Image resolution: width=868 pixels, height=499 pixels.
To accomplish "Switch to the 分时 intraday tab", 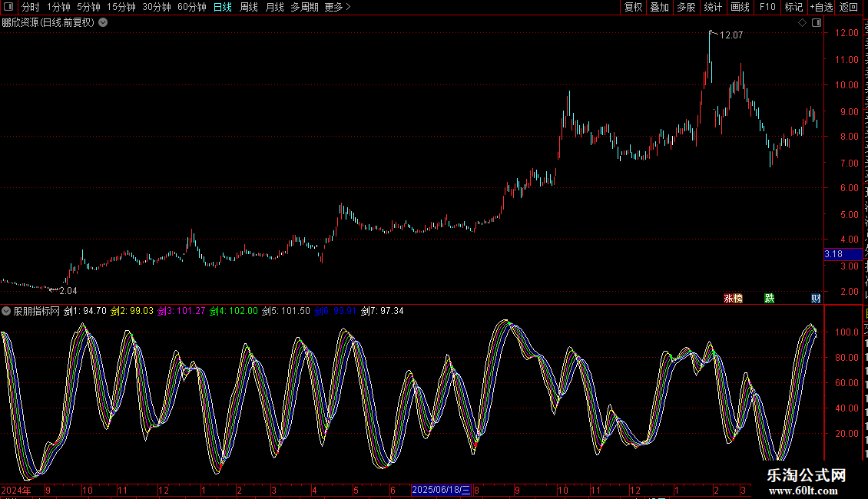I will [x=31, y=7].
